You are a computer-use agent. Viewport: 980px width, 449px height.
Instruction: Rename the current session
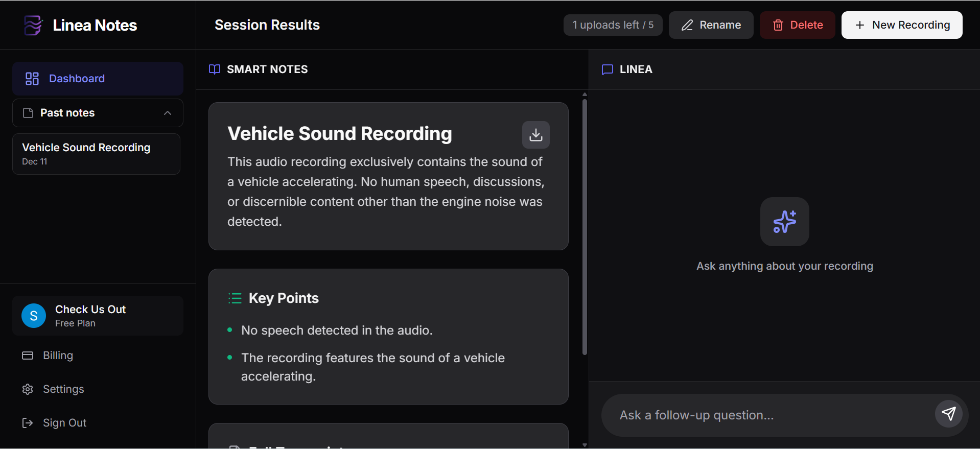tap(711, 25)
